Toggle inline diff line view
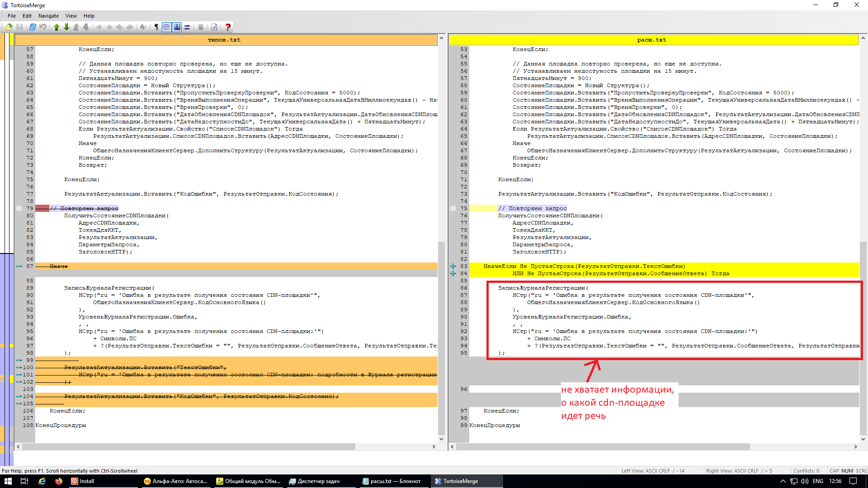868x488 pixels. (166, 27)
